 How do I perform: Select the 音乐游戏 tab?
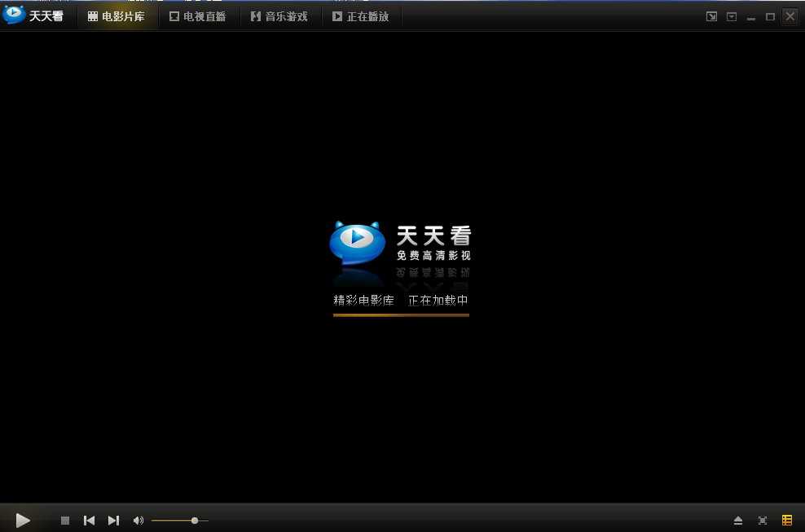(x=279, y=15)
